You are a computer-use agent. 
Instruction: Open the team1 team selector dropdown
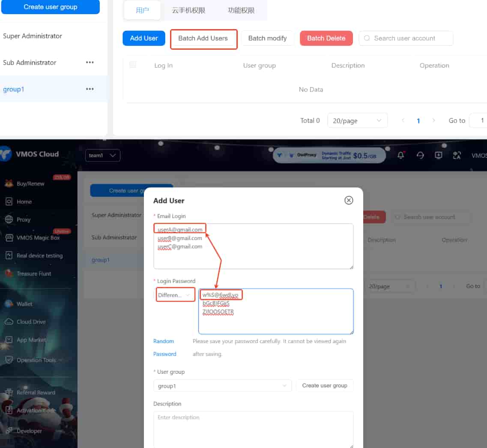102,155
